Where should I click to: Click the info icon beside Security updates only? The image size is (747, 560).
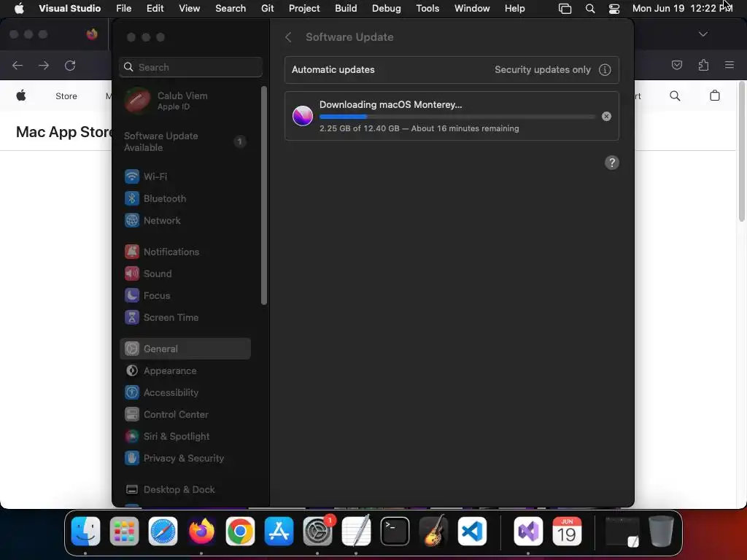point(605,69)
